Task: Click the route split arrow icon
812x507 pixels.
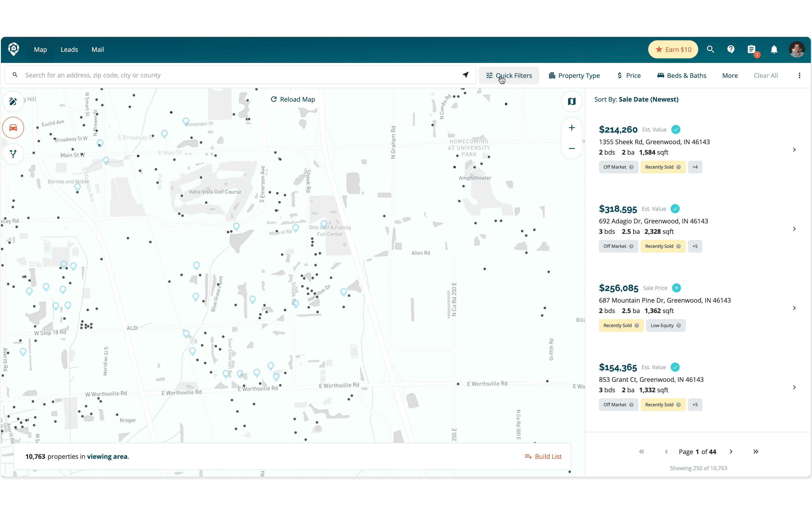Action: pos(13,154)
